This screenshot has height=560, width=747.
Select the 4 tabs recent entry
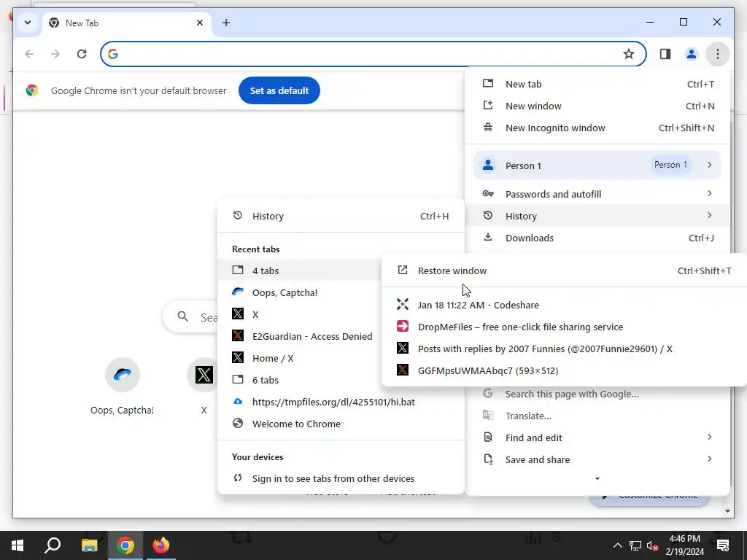tap(299, 271)
